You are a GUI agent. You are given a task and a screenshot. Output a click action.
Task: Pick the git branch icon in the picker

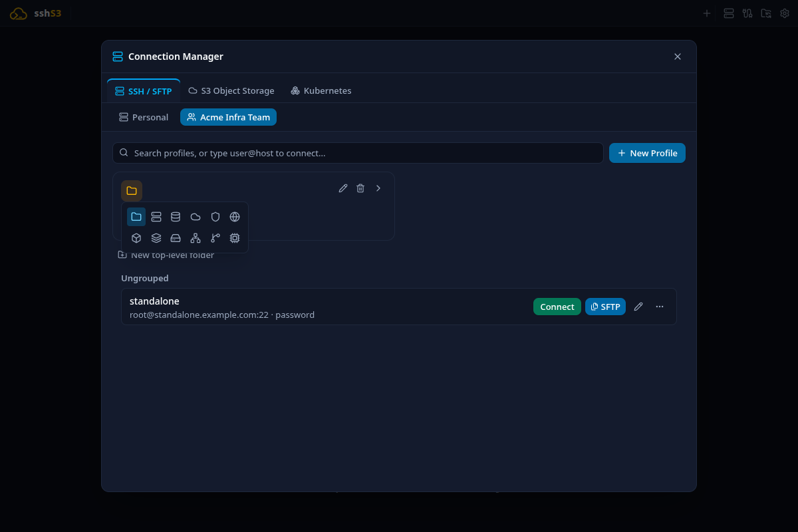click(x=215, y=238)
